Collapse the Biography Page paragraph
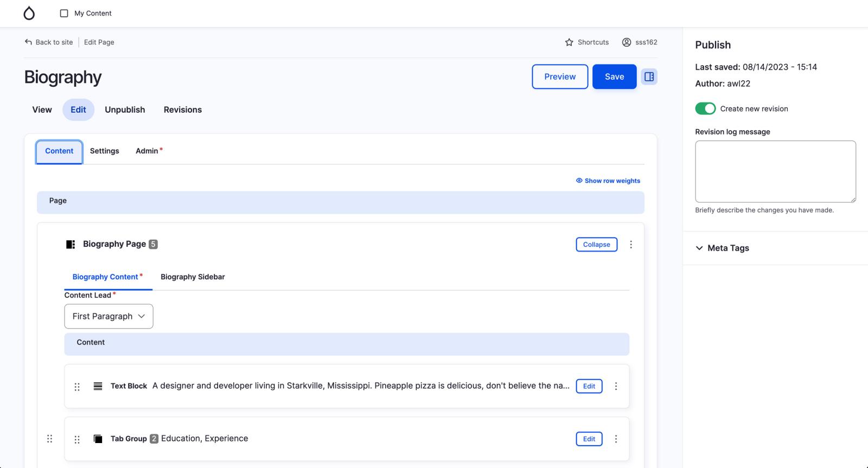868x468 pixels. click(x=596, y=245)
